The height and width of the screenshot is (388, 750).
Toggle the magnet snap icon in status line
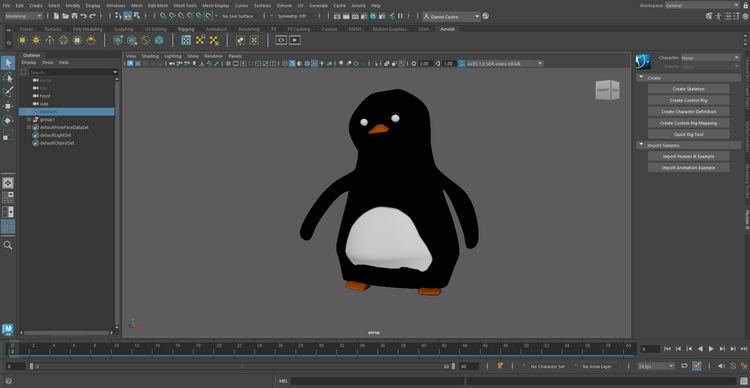pos(208,16)
